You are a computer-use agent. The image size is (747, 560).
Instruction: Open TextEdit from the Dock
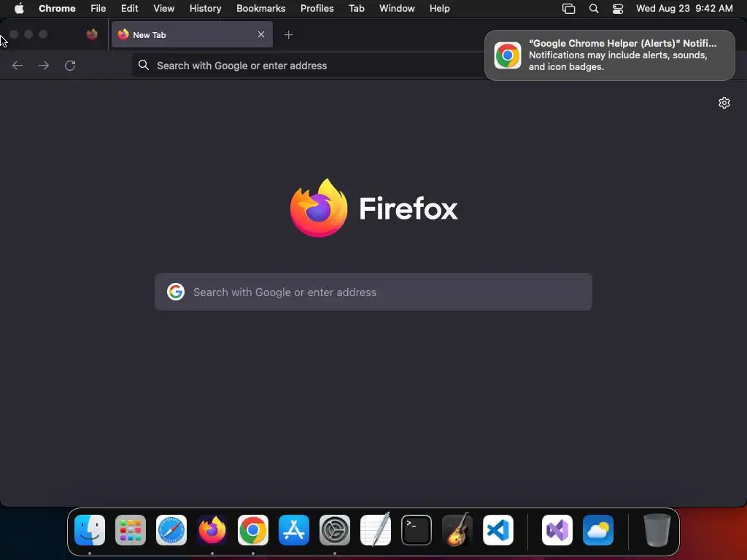[376, 530]
